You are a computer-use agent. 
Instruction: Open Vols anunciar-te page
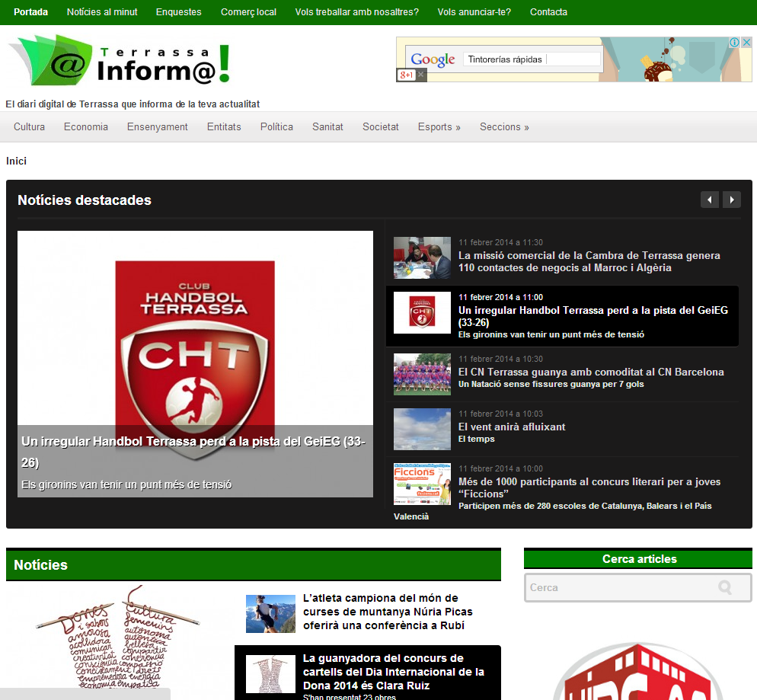tap(474, 12)
